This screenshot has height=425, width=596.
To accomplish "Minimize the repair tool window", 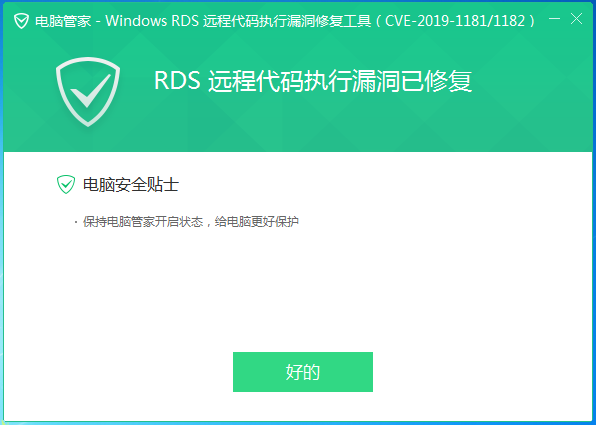I will click(x=555, y=18).
